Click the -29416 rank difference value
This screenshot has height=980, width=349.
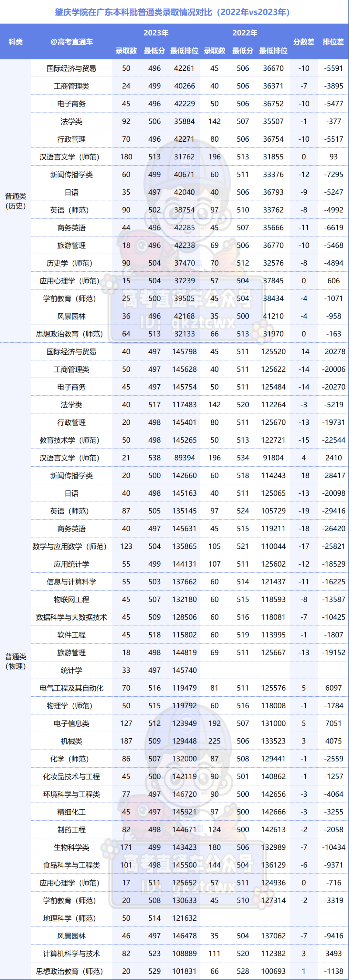(333, 511)
